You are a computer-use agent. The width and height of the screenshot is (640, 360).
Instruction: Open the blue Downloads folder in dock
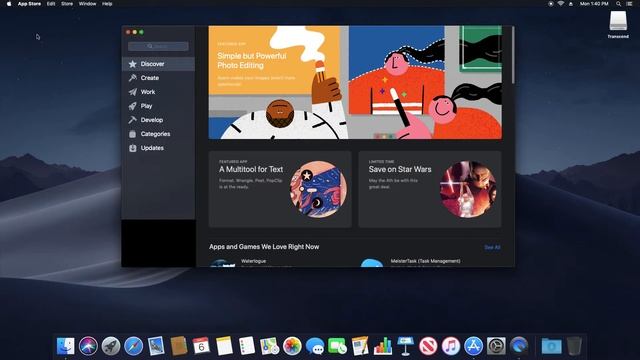tap(551, 346)
